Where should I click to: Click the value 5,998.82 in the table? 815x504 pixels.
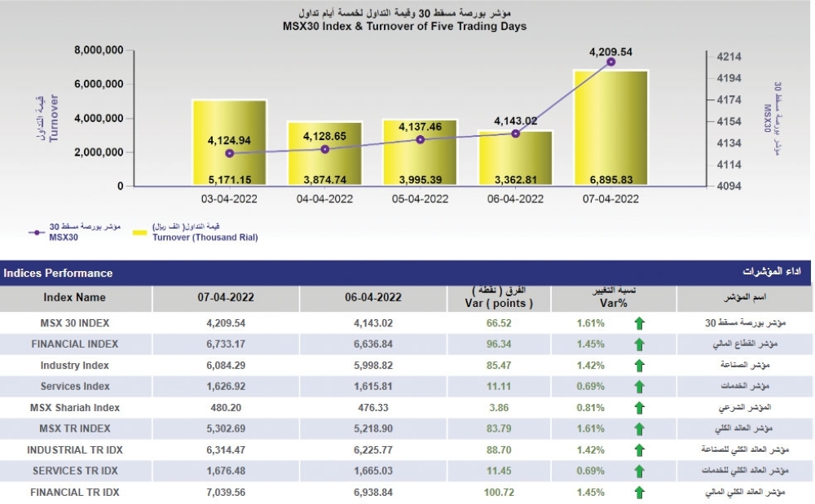(x=373, y=366)
